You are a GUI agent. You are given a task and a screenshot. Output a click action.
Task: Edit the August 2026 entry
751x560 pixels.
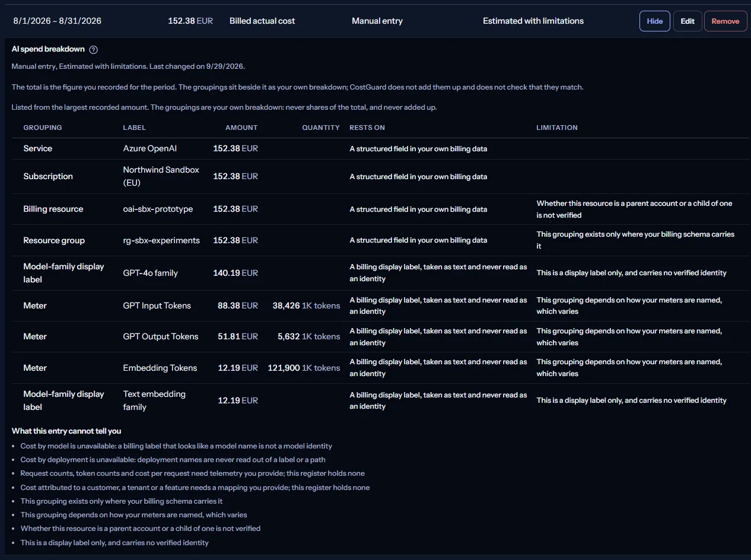click(x=688, y=21)
